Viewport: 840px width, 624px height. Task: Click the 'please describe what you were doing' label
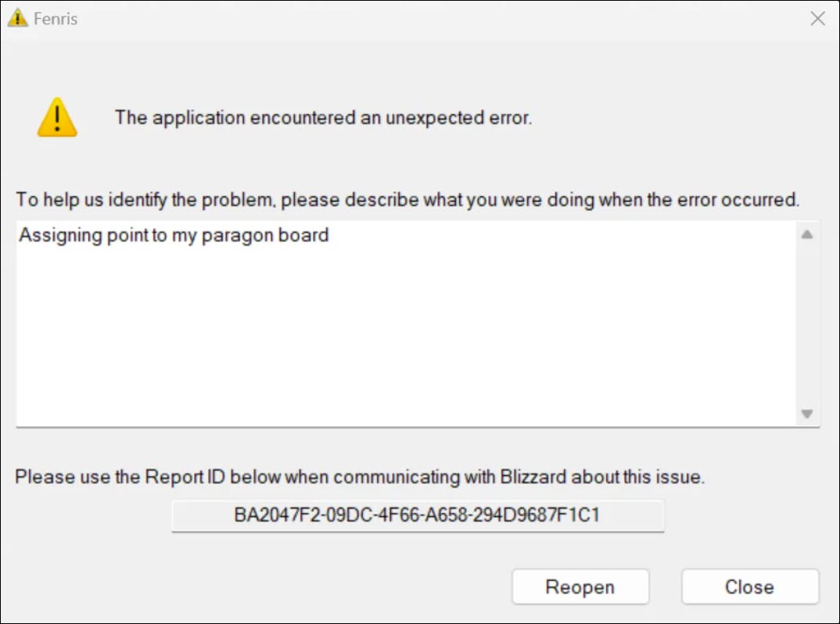coord(407,199)
